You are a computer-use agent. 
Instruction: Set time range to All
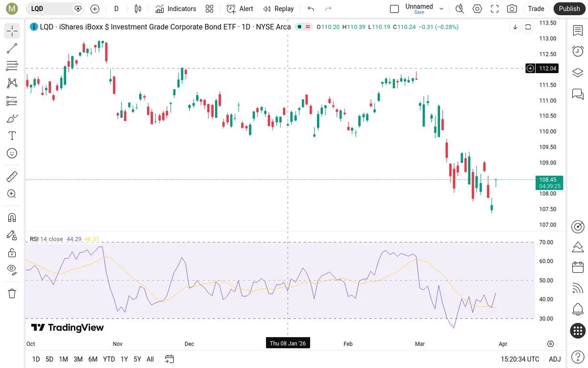coord(150,359)
